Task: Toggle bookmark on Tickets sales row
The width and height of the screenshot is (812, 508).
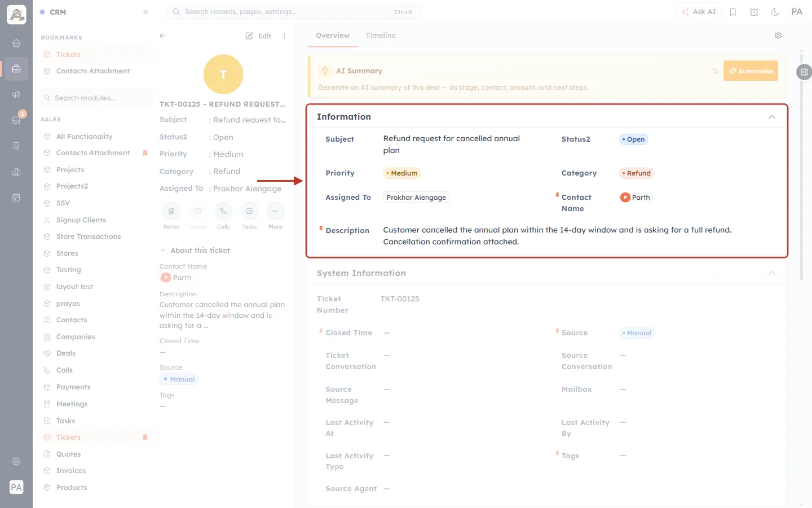Action: [x=145, y=437]
